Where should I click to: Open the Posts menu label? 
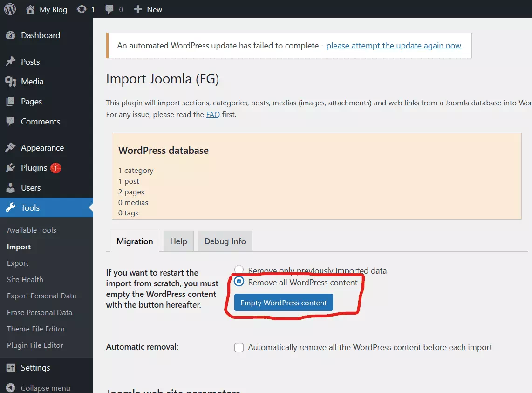click(x=30, y=62)
